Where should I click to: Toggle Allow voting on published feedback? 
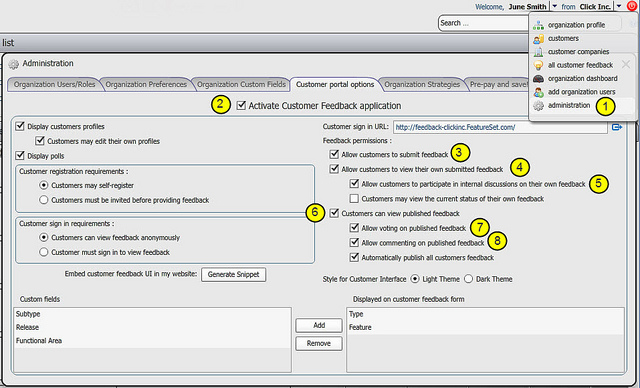tap(354, 228)
